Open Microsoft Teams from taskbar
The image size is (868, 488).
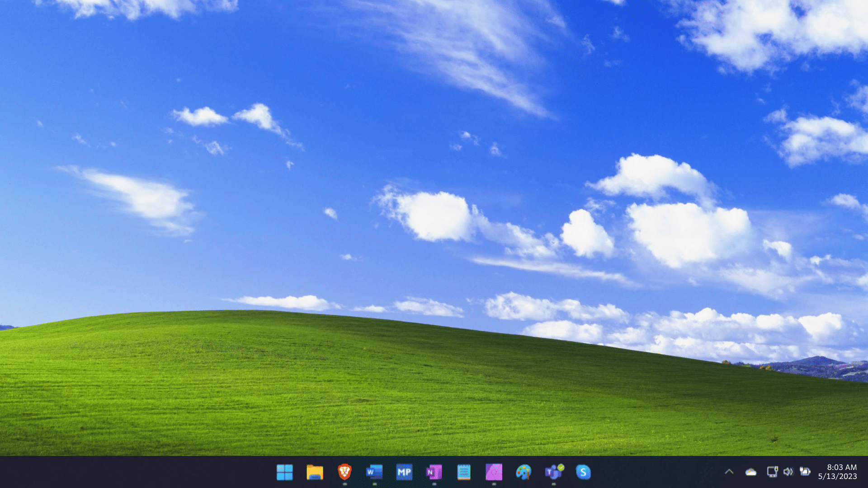click(553, 472)
